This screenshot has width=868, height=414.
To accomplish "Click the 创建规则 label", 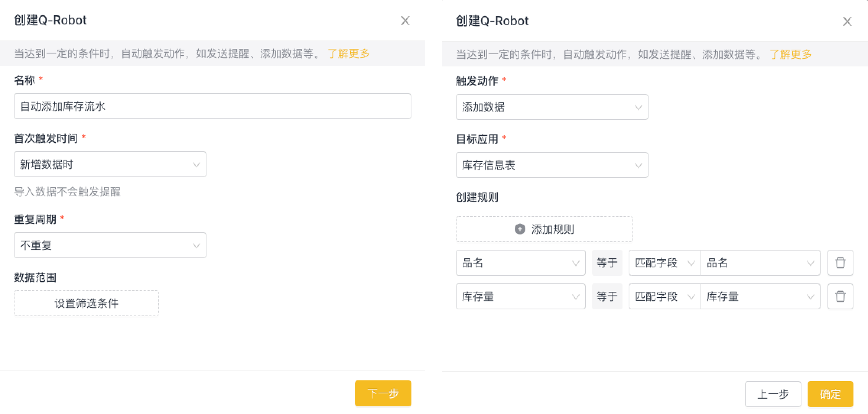I will click(x=477, y=197).
